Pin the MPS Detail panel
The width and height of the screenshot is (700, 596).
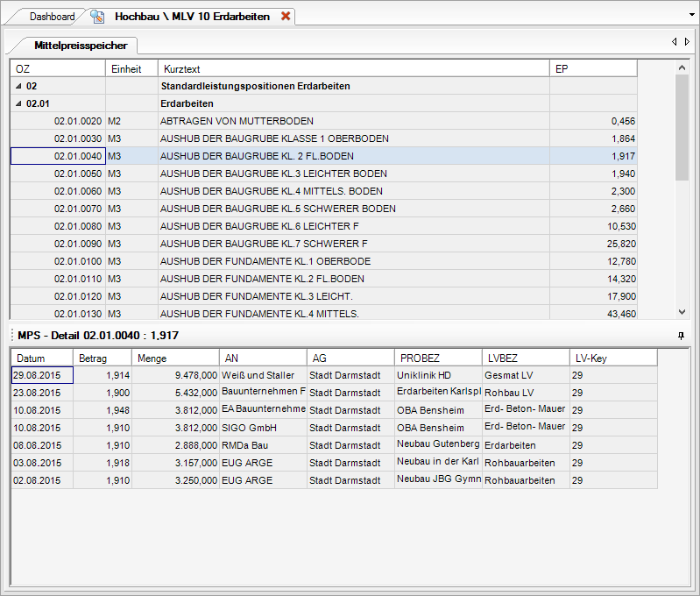click(x=681, y=336)
